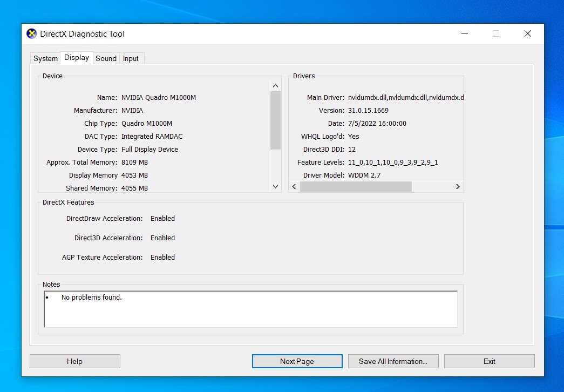Click inside the Notes text box

click(x=251, y=309)
